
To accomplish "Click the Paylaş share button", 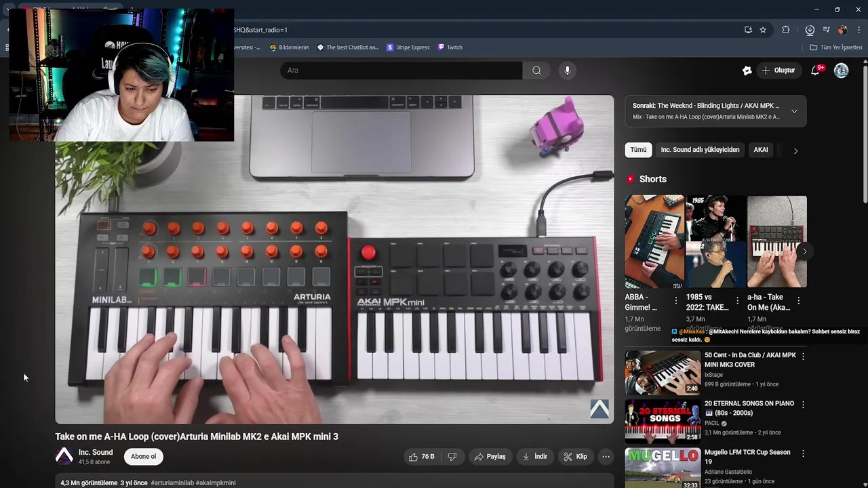I will 490,457.
